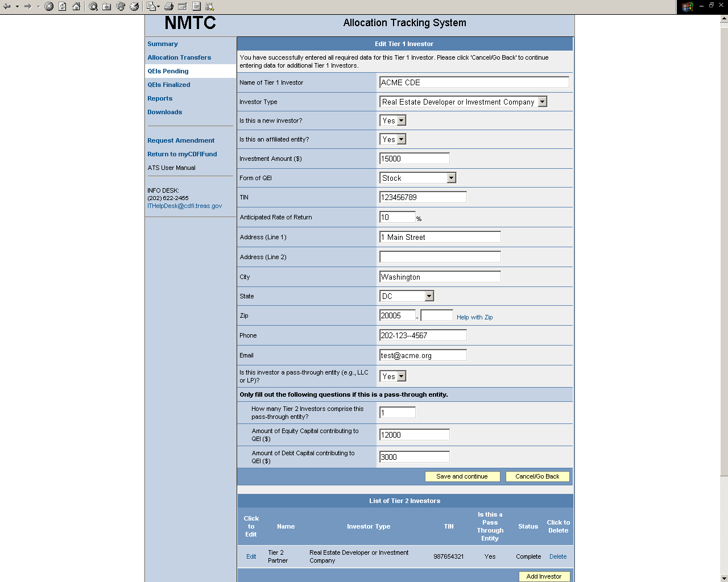Click the Stop loading toolbar icon
Screen dimensions: 728x582
point(49,7)
